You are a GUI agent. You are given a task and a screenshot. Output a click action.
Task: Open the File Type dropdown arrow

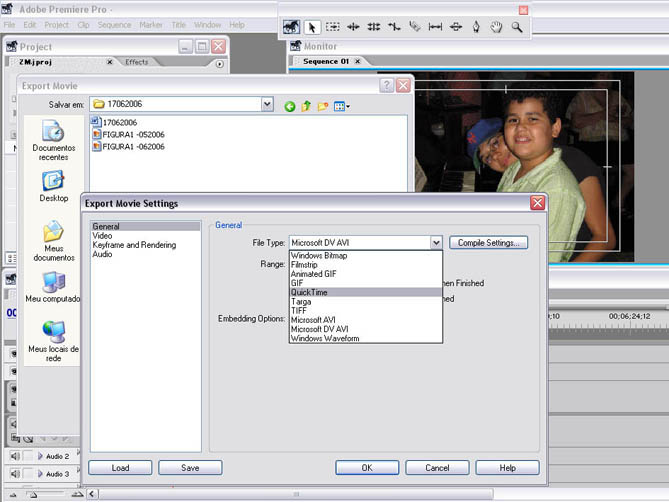[436, 242]
